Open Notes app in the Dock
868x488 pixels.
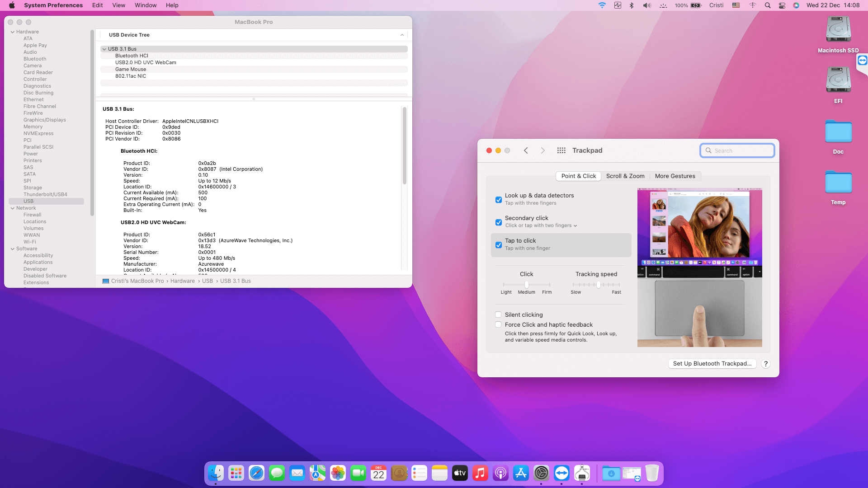pos(439,473)
